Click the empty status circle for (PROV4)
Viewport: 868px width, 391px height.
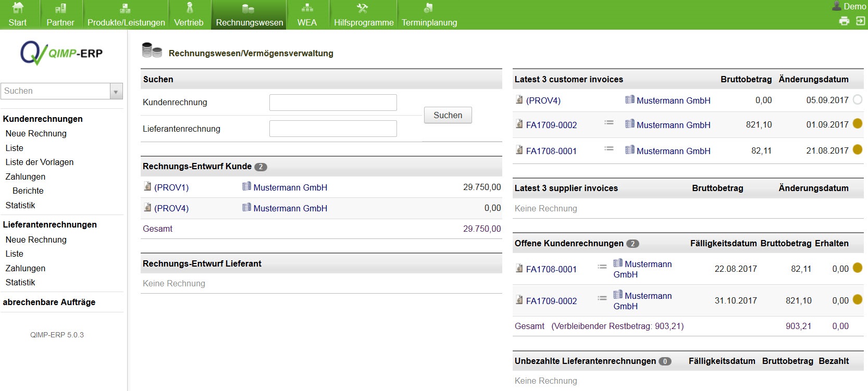pos(857,99)
